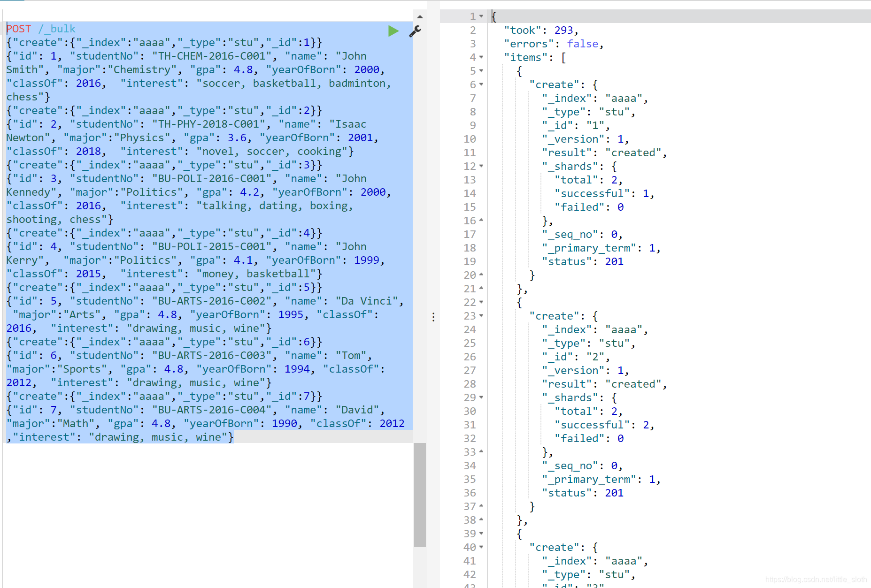Click the "successful": 2 response line
This screenshot has width=871, height=588.
tap(604, 425)
